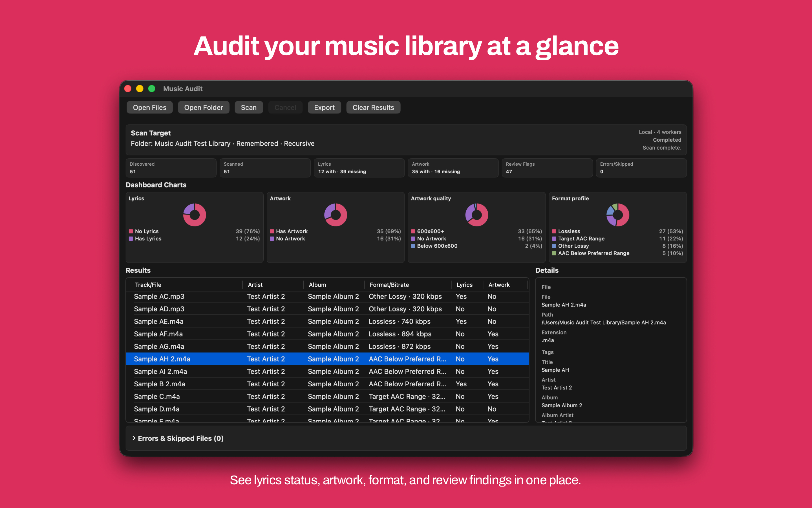
Task: Select the Sample AC.mp3 row
Action: pos(327,296)
